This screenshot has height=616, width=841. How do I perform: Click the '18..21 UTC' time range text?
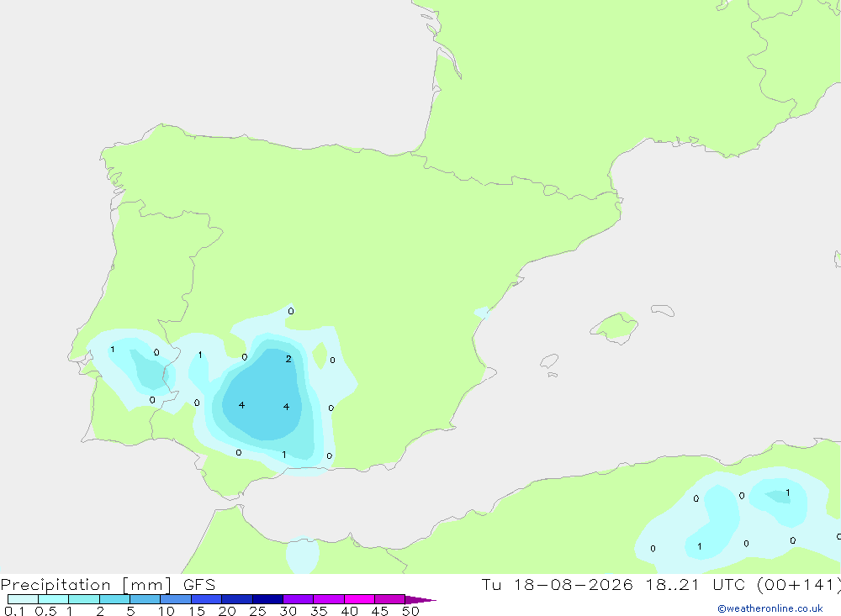tap(696, 584)
